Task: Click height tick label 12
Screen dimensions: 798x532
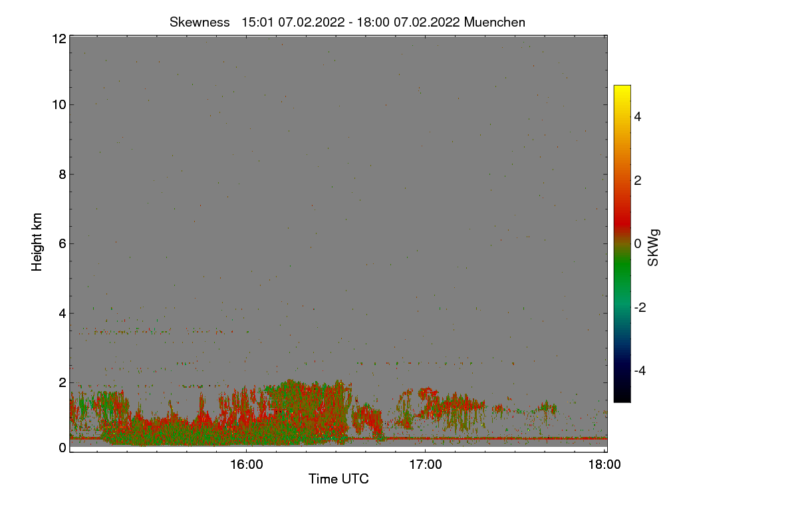Action: pos(59,39)
